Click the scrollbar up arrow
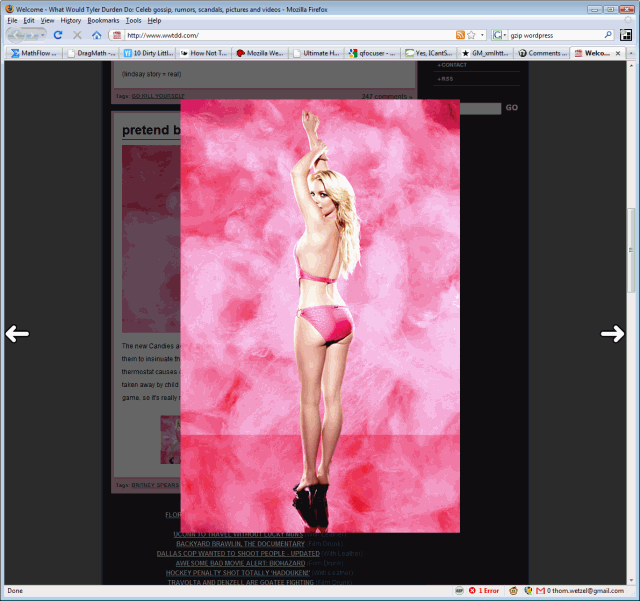 (631, 65)
